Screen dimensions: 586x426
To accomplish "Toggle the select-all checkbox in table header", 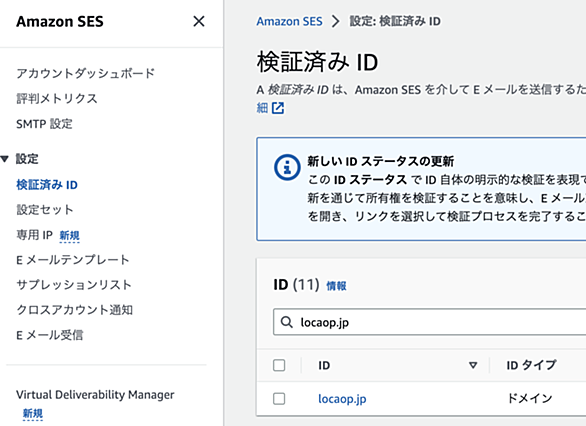I will 279,365.
